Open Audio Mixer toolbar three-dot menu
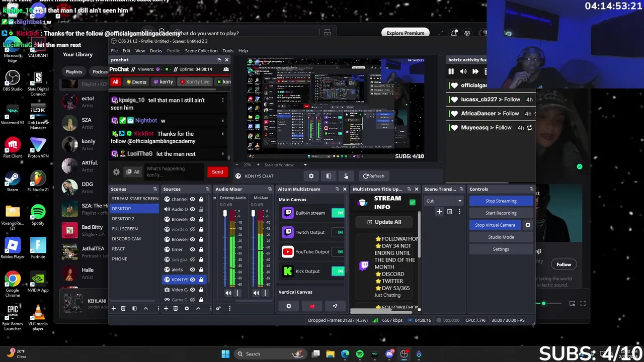Viewport: 644px width, 362px height. pos(229,308)
